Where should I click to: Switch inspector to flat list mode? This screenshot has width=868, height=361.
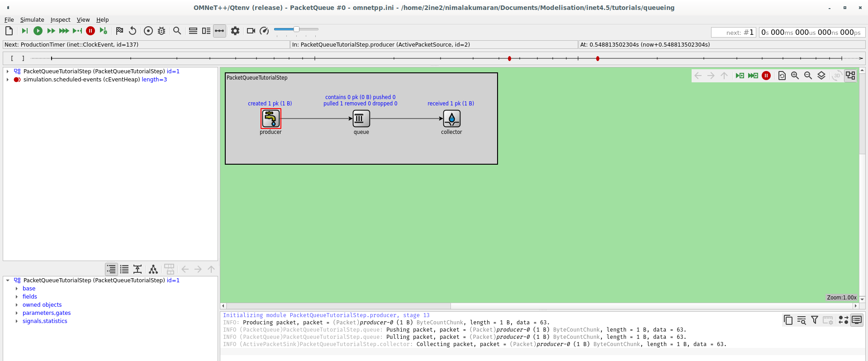coord(124,269)
